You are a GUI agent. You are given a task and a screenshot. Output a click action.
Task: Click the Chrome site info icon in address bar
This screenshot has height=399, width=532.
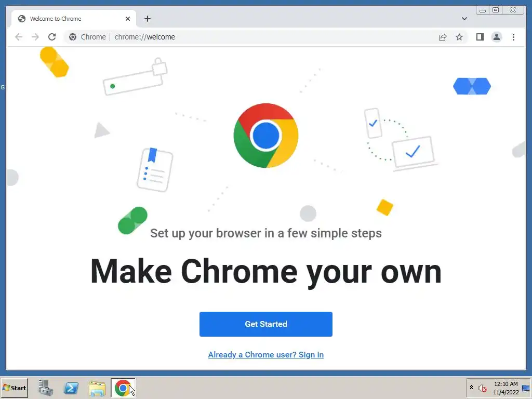[x=73, y=37]
